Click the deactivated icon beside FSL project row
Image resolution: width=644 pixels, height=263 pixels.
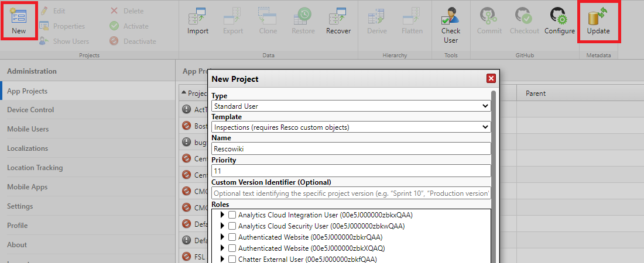(186, 257)
